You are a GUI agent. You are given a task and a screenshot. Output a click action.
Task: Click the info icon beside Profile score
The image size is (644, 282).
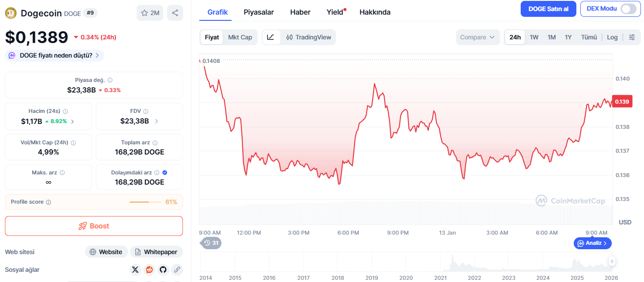point(49,202)
